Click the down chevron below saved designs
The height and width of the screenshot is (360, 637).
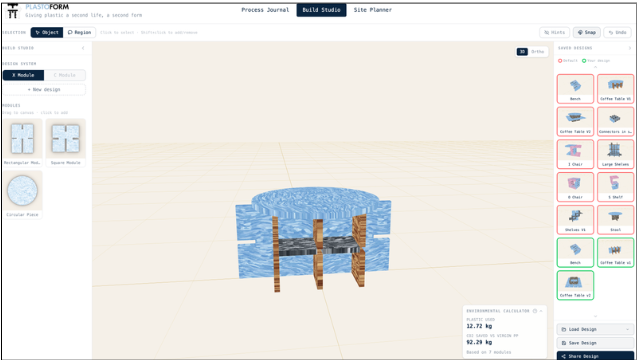point(596,316)
